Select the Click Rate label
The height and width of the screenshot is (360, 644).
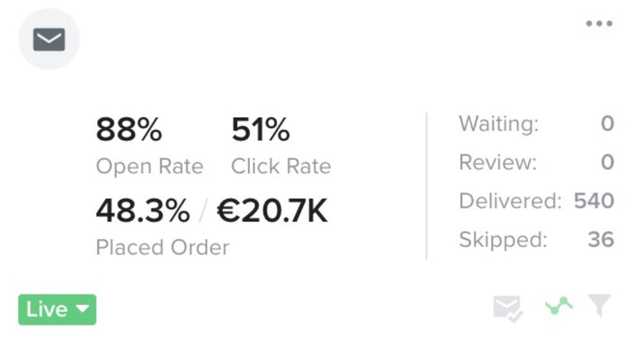pos(281,166)
